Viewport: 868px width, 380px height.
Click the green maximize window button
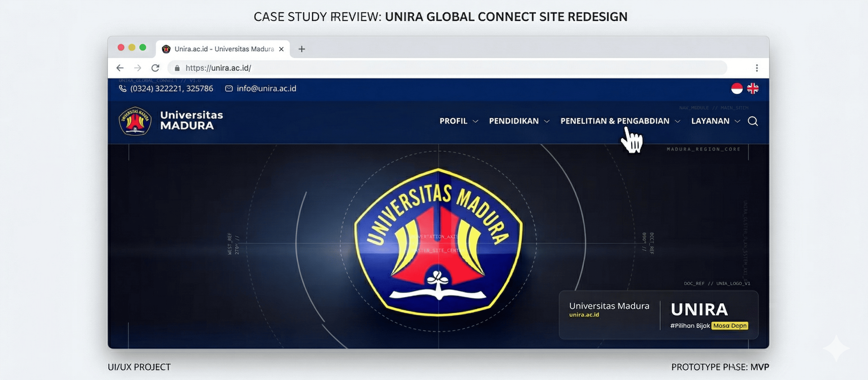(x=143, y=47)
